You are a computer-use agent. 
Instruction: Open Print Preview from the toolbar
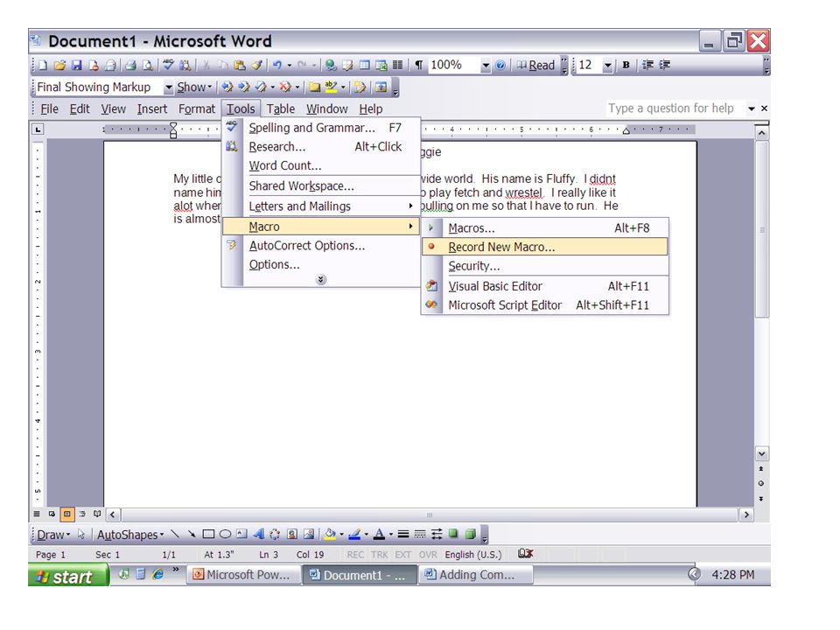(148, 66)
